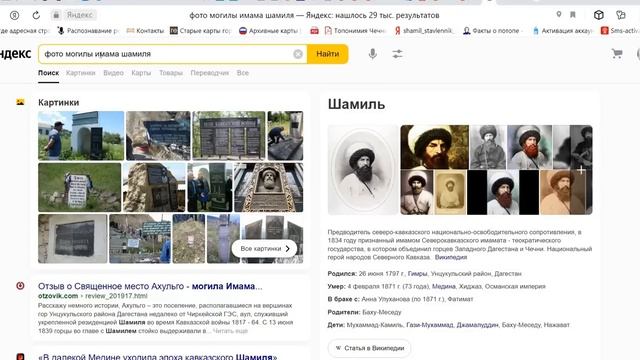Open result 'В далекой Медине уходила эпоха кавказского Шамиля'

click(157, 357)
